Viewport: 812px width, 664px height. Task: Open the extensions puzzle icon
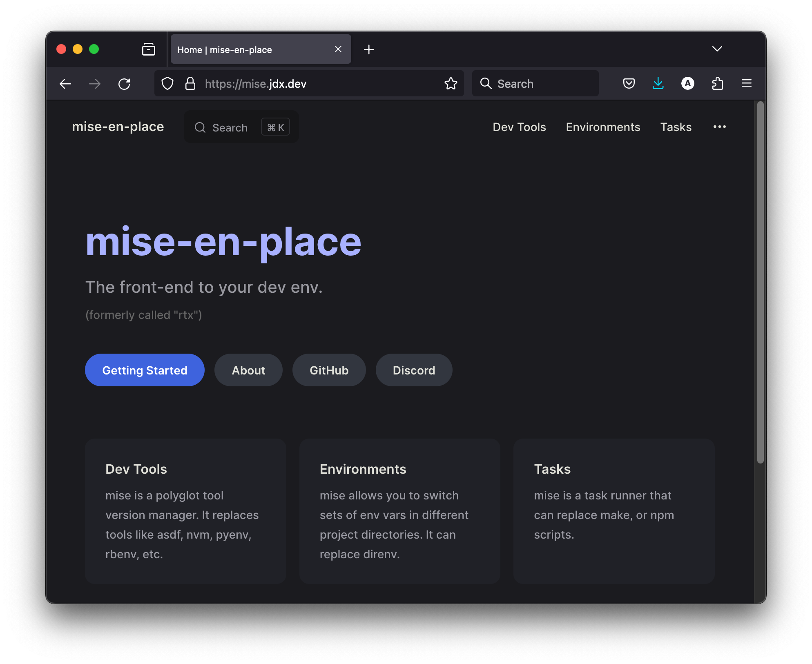(718, 84)
